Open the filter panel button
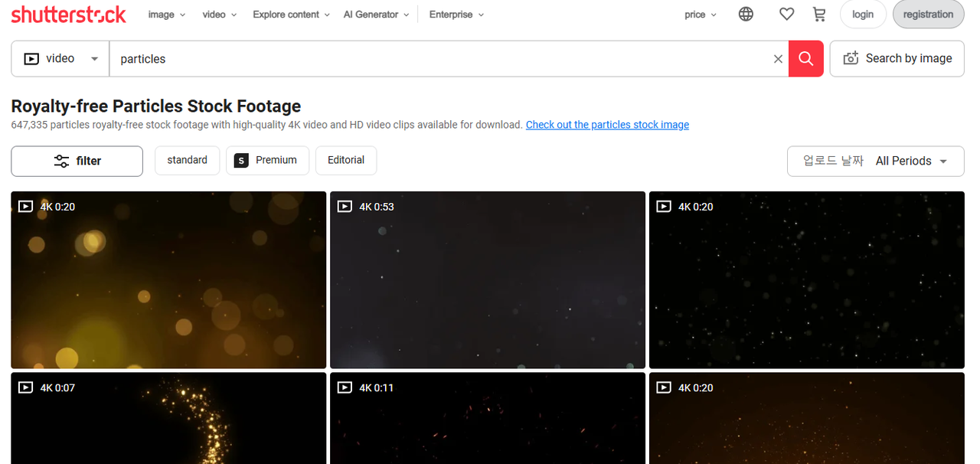Screen dimensions: 980x464 pyautogui.click(x=77, y=161)
